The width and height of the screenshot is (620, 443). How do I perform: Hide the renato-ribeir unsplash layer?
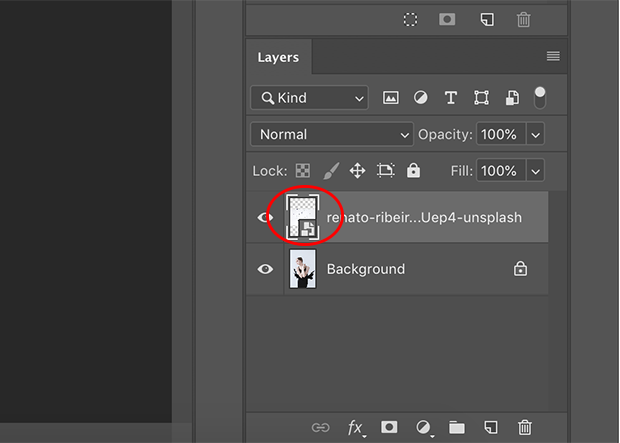(265, 217)
